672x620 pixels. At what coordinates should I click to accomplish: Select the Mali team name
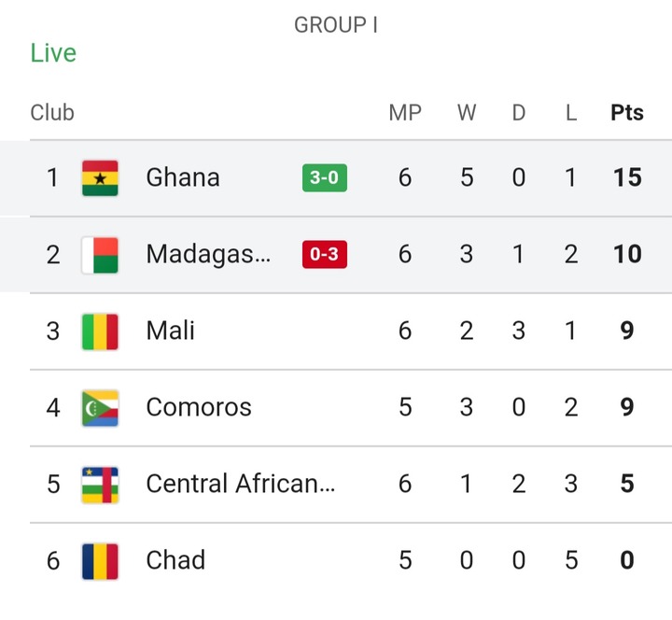point(170,331)
